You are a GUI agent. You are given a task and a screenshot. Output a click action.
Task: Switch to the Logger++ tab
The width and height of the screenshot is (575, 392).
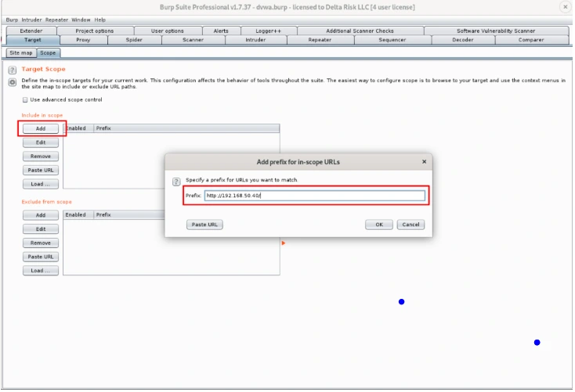point(268,31)
